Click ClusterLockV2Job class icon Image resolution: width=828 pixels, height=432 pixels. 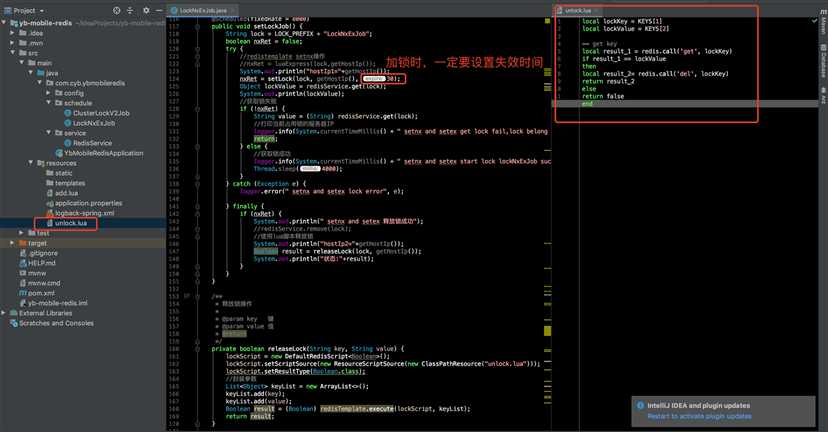68,113
